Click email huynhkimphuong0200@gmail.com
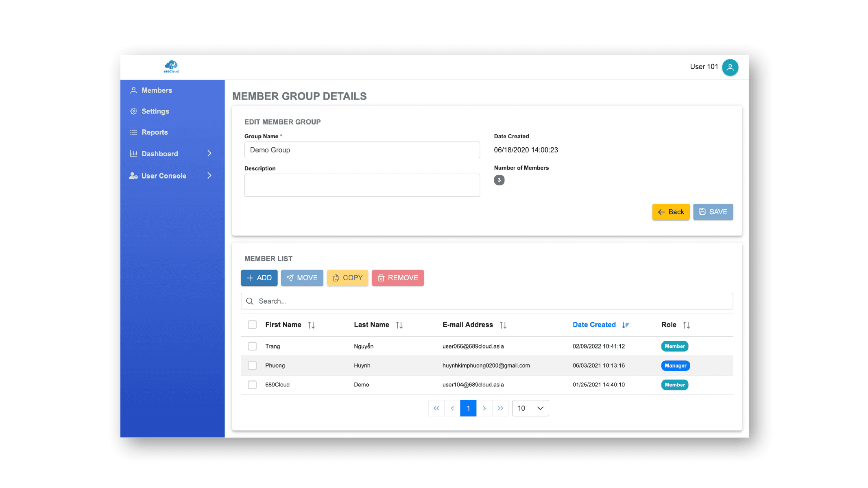 pyautogui.click(x=486, y=366)
